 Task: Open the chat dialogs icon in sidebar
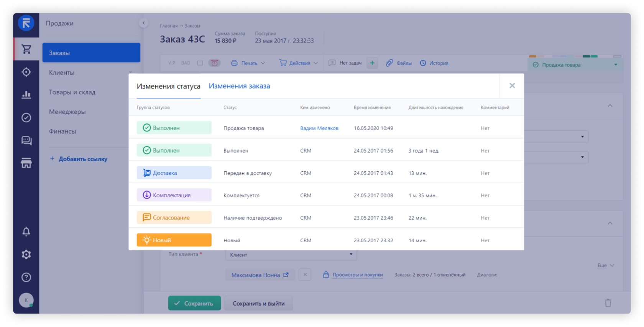pos(26,141)
